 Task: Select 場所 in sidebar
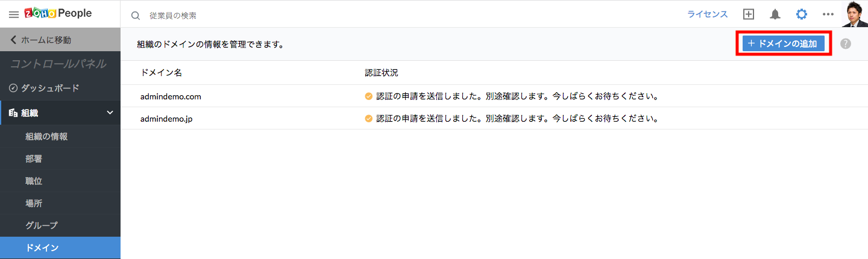click(x=34, y=204)
